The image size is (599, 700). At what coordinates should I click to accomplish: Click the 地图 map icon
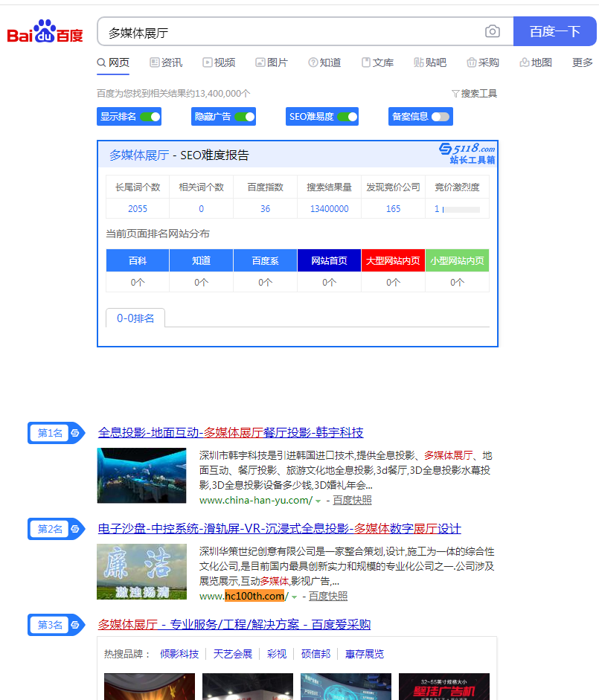pos(525,62)
